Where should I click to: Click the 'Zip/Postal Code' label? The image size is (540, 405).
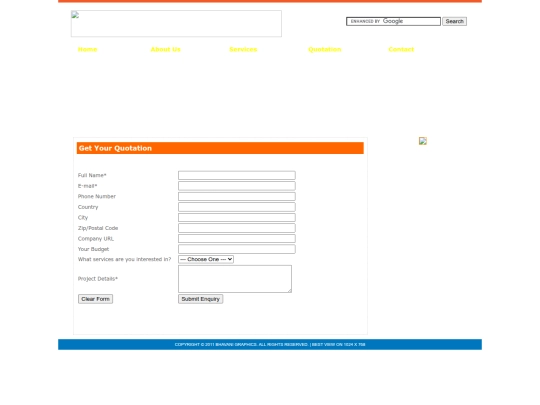(x=98, y=228)
